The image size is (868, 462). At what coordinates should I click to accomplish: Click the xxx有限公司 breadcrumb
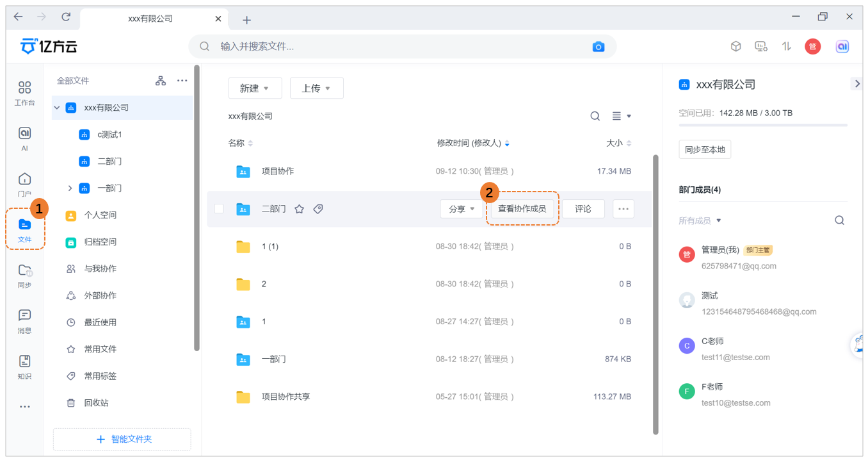250,116
